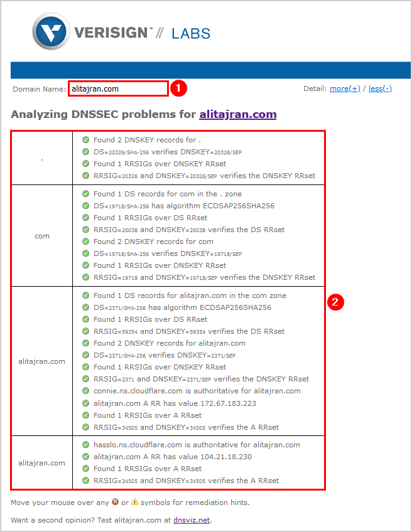Open the dnsviz.net link
Image resolution: width=412 pixels, height=532 pixels.
(x=192, y=520)
